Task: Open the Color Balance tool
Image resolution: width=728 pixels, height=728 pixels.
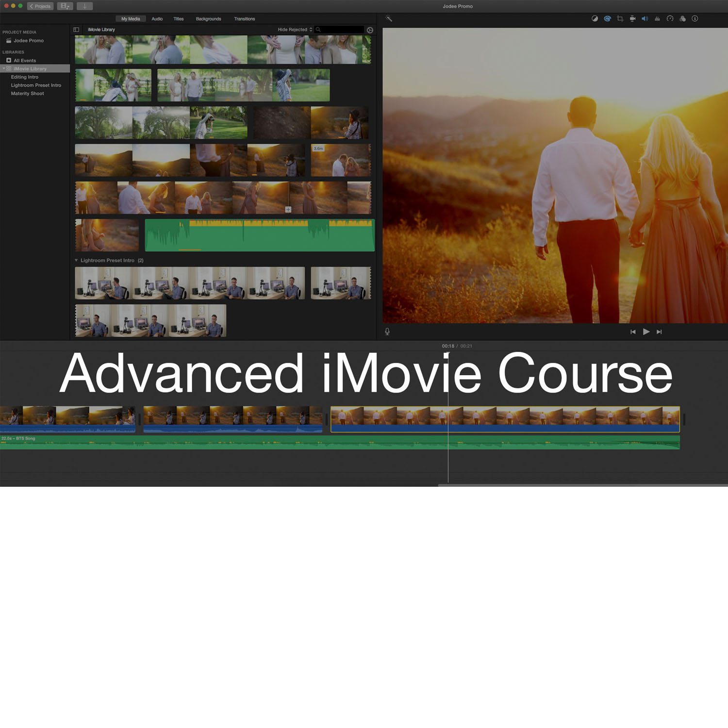Action: (595, 18)
